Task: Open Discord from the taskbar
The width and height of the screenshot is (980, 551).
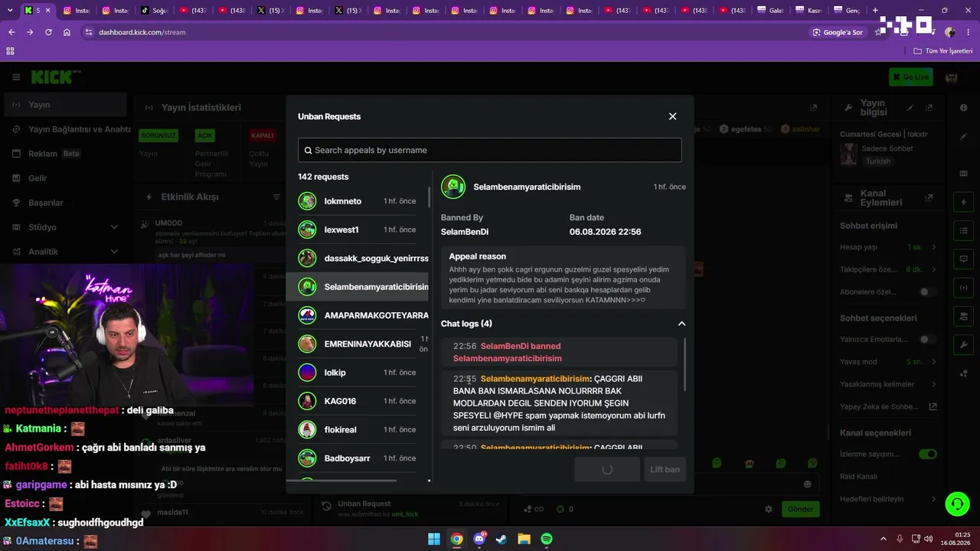Action: click(x=479, y=539)
